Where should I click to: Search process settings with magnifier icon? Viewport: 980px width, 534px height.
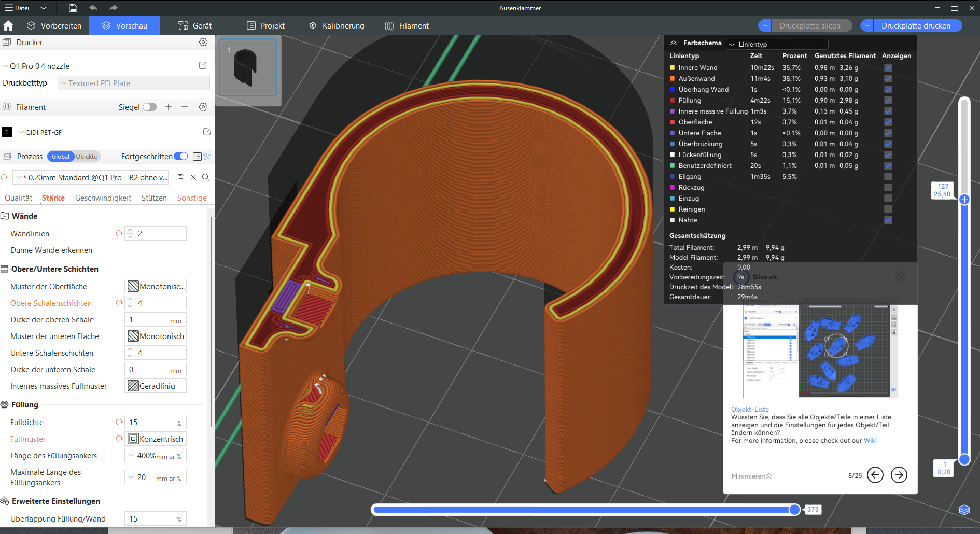[x=206, y=177]
